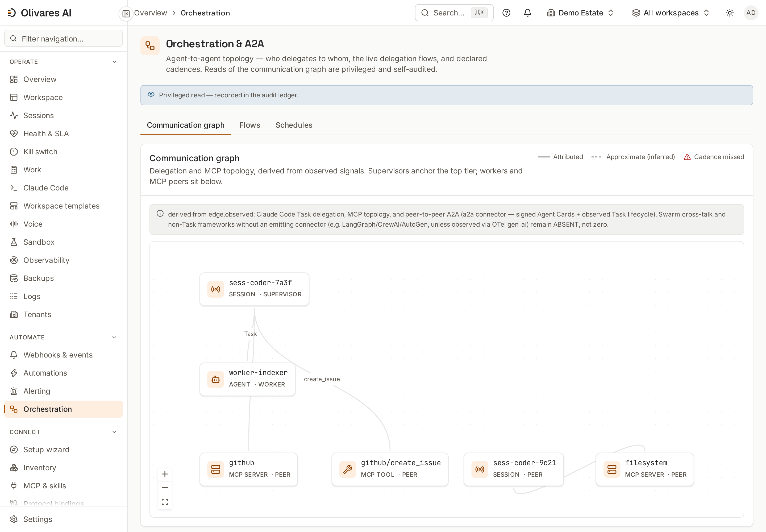The width and height of the screenshot is (766, 532).
Task: Click the Work clipboard icon
Action: pyautogui.click(x=14, y=170)
